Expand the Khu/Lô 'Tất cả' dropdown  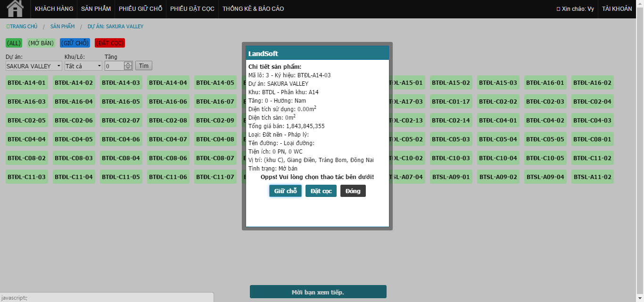pos(83,66)
